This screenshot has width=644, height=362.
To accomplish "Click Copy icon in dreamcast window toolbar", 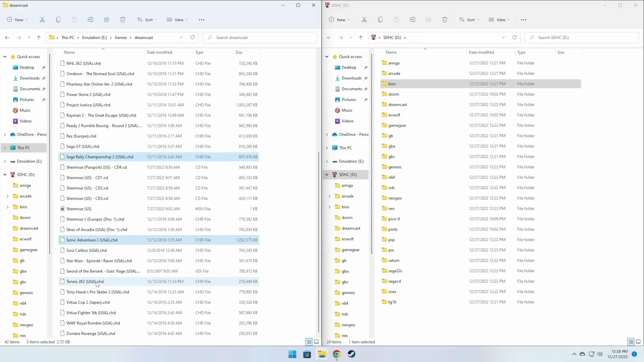I will point(58,19).
